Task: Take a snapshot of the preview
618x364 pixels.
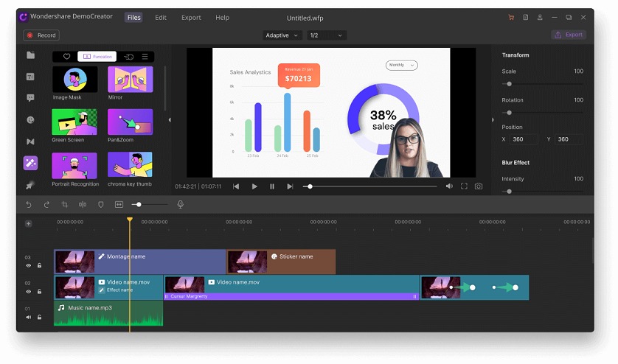Action: click(x=479, y=186)
